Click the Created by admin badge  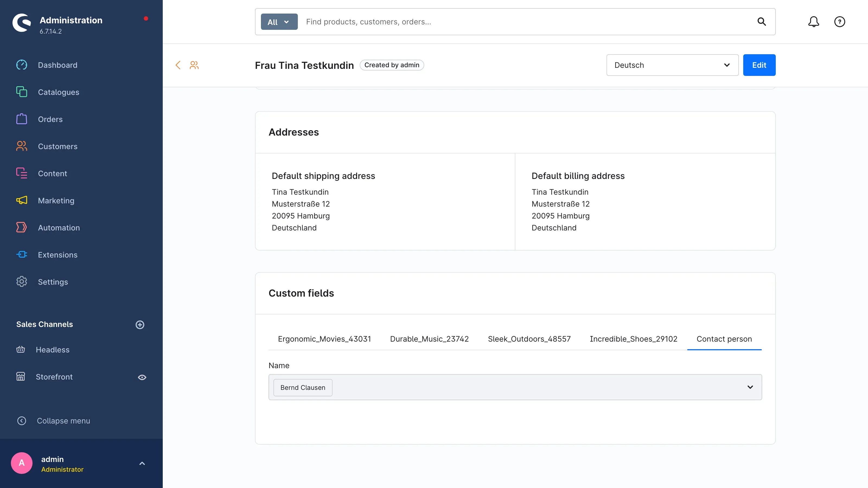coord(391,65)
